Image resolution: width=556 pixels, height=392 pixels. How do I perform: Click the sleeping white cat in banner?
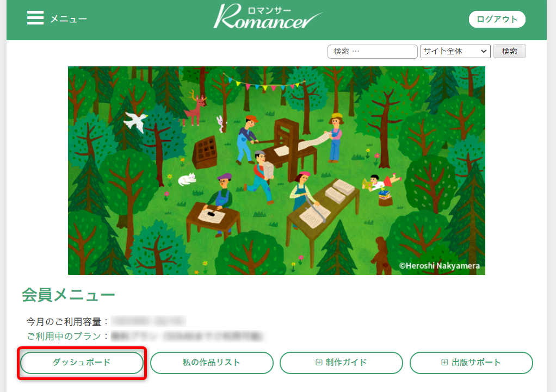pyautogui.click(x=187, y=179)
